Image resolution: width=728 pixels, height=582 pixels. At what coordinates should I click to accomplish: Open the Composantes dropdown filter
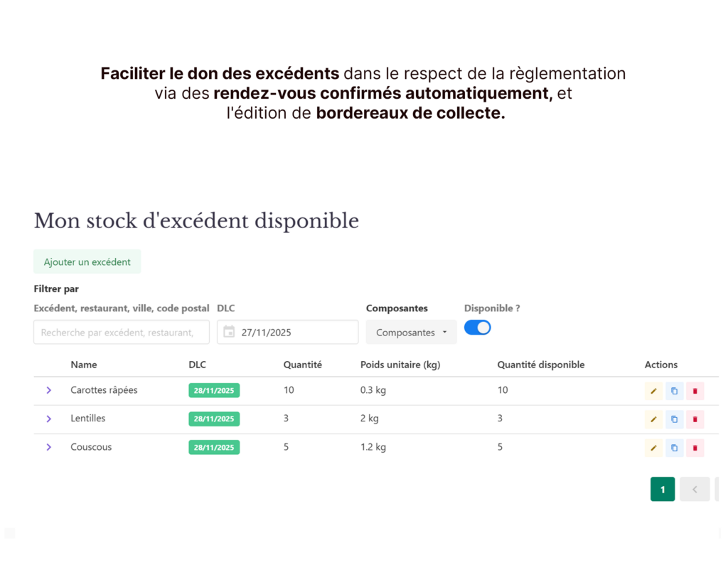point(411,332)
